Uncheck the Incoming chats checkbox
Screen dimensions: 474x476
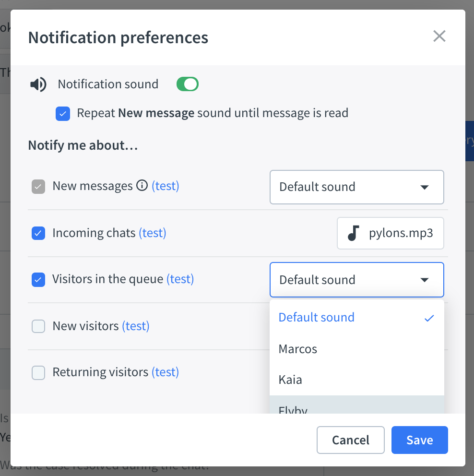(38, 233)
